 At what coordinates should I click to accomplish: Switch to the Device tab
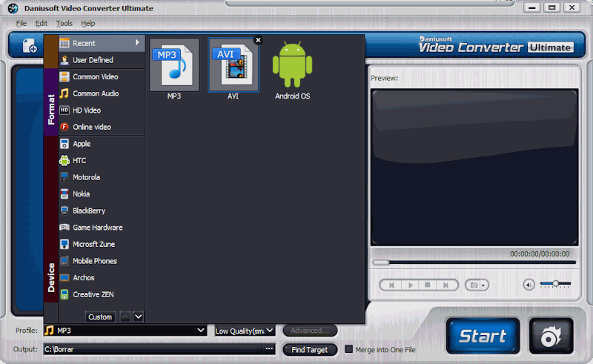coord(50,219)
